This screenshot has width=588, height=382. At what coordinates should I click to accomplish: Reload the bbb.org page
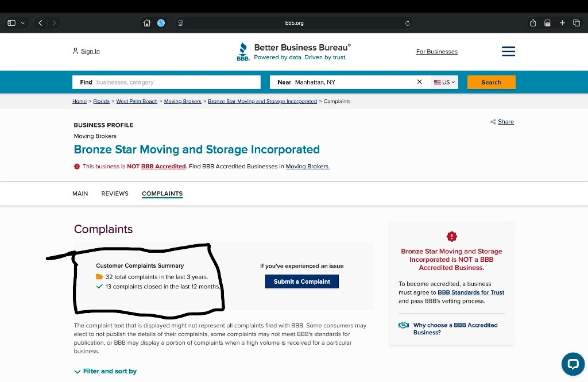pos(408,23)
